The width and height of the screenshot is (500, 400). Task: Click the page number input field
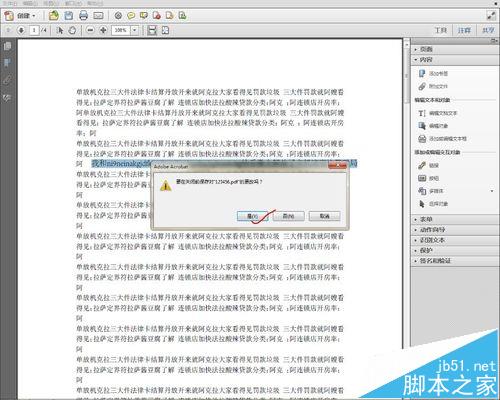coord(34,30)
